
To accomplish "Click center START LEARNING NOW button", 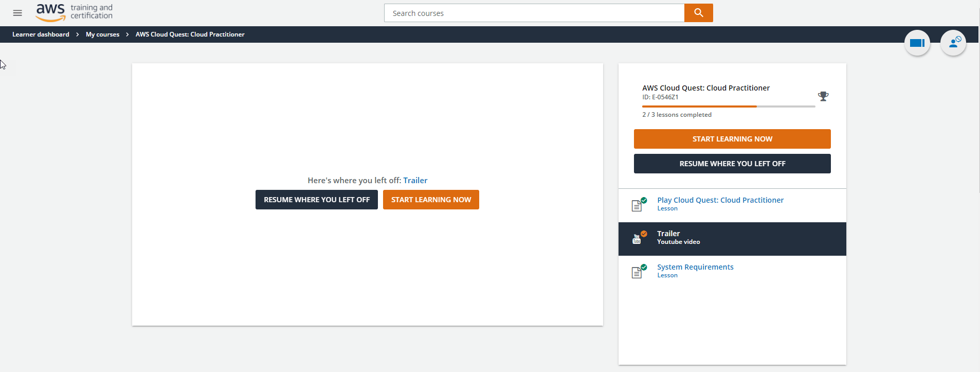I will coord(431,200).
